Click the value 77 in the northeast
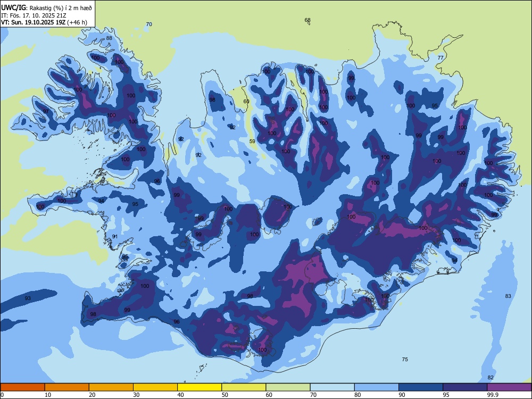The width and height of the screenshot is (532, 399). [440, 57]
